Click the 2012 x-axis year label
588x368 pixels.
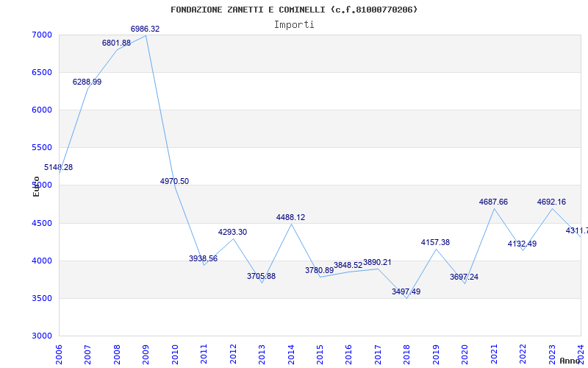233,355
